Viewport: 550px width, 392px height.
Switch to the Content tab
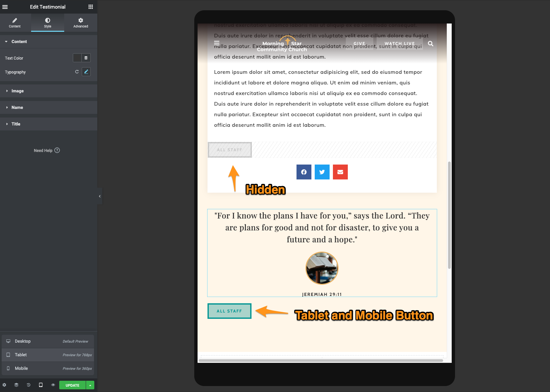(x=15, y=23)
